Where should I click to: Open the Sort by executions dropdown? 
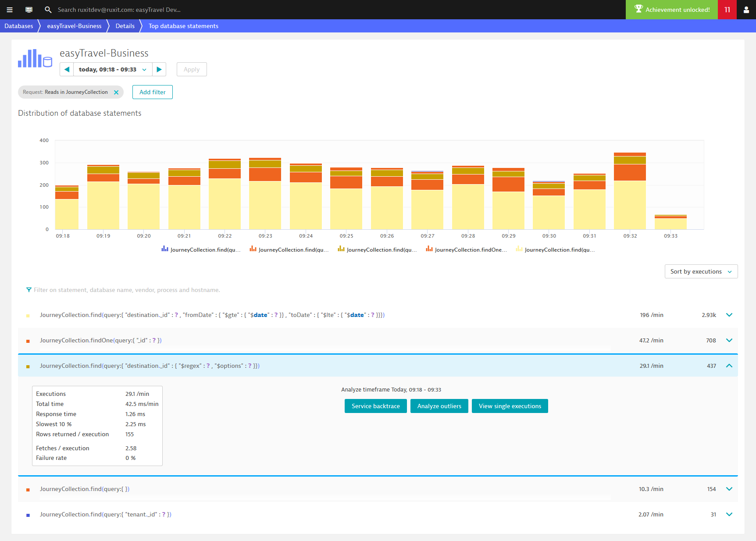click(701, 271)
